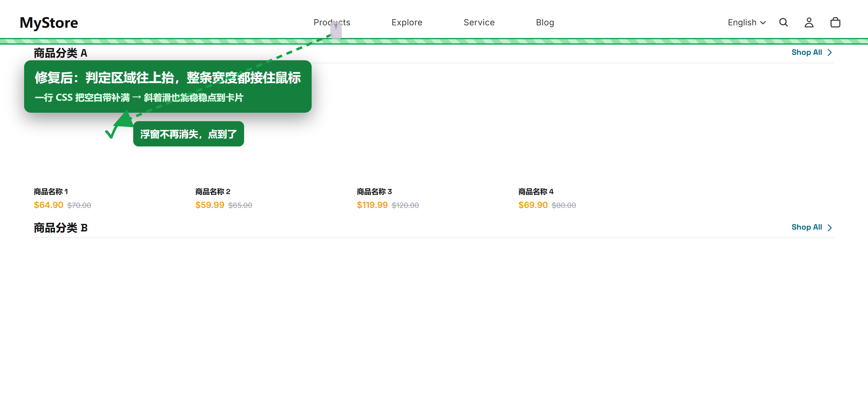Screen dimensions: 868x399
Task: Open the shopping bag cart icon
Action: coord(835,23)
